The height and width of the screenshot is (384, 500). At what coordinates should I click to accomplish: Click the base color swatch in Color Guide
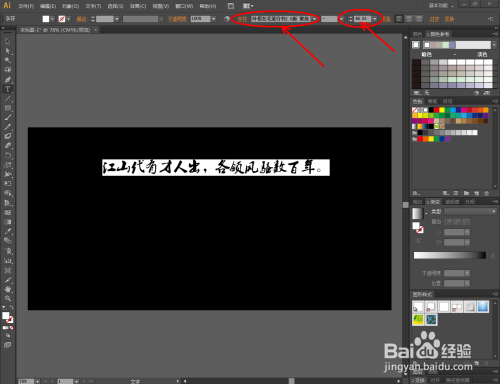tap(416, 45)
